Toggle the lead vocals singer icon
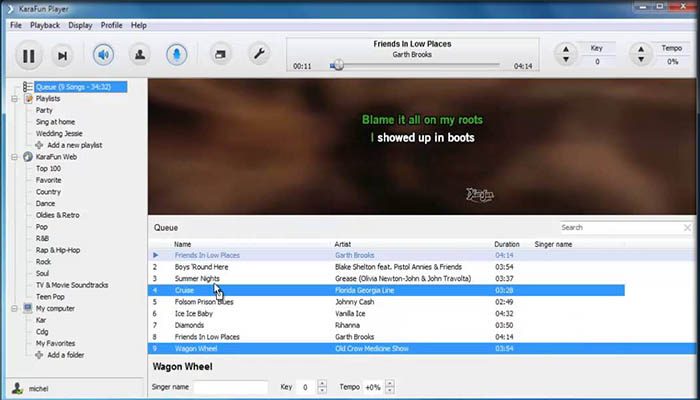The image size is (700, 400). [x=140, y=55]
